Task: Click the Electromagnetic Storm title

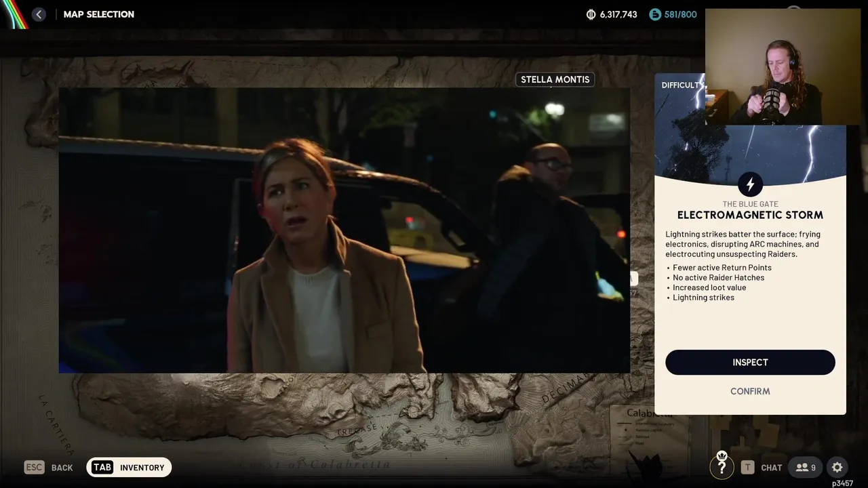Action: point(750,215)
